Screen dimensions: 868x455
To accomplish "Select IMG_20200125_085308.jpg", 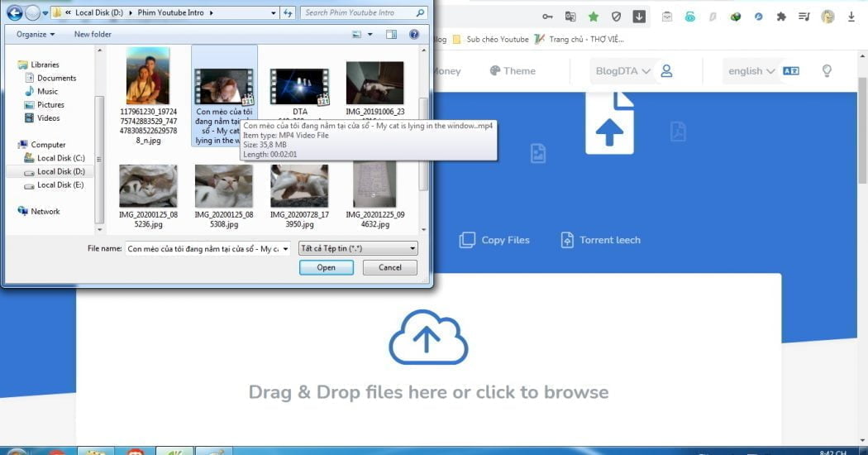I will (224, 196).
